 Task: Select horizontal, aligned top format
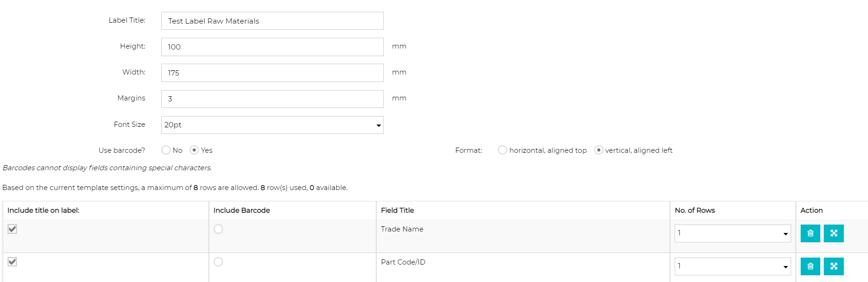503,150
